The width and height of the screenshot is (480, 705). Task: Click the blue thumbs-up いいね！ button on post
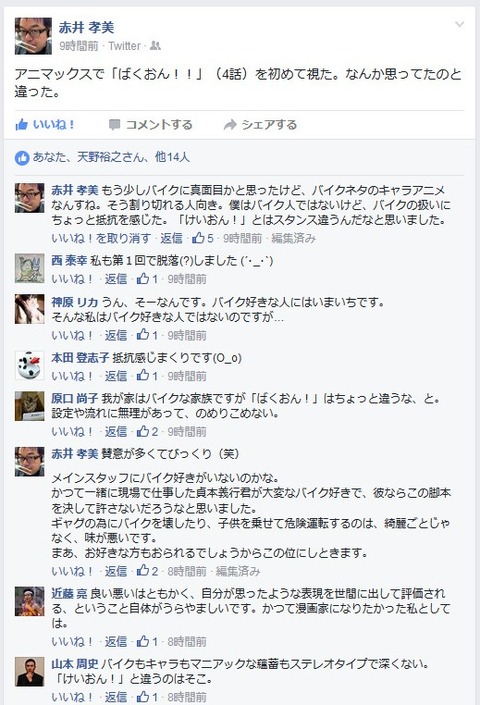(x=44, y=125)
